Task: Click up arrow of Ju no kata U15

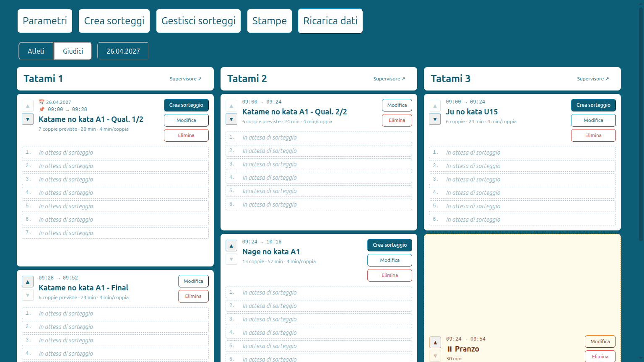Action: pos(435,106)
